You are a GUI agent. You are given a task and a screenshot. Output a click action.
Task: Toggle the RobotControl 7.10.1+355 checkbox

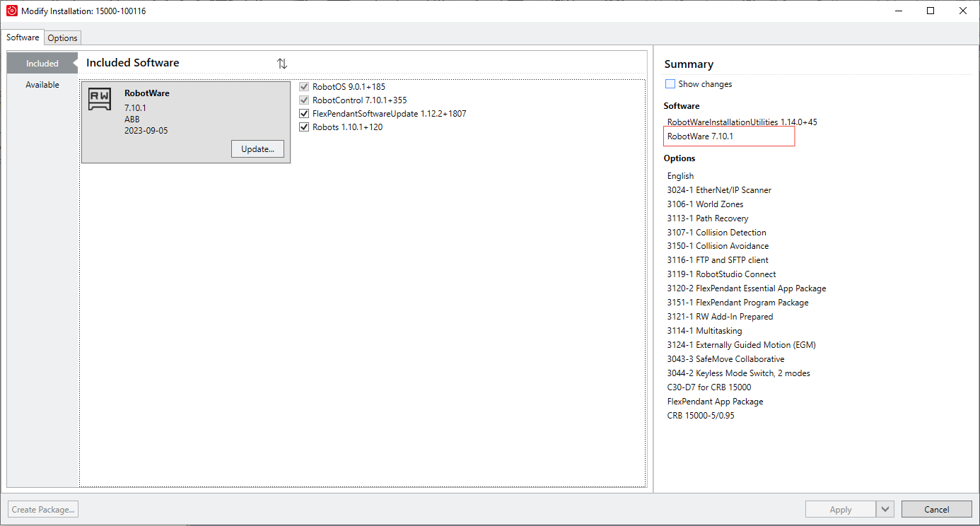coord(305,100)
